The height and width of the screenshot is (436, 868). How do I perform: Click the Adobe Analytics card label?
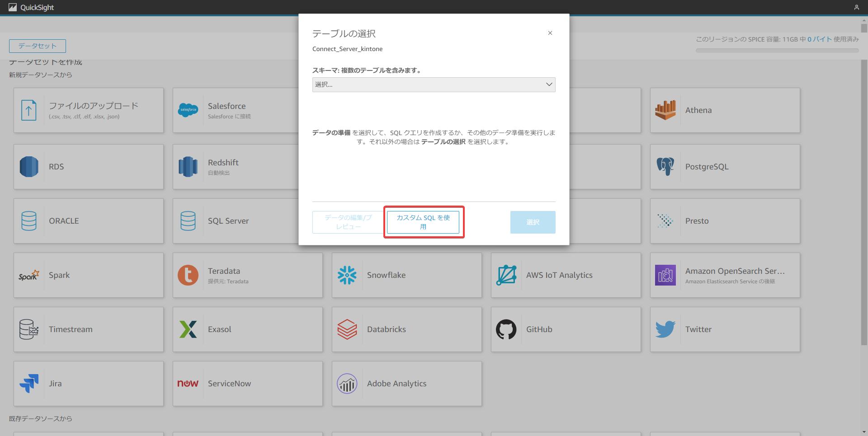point(396,384)
